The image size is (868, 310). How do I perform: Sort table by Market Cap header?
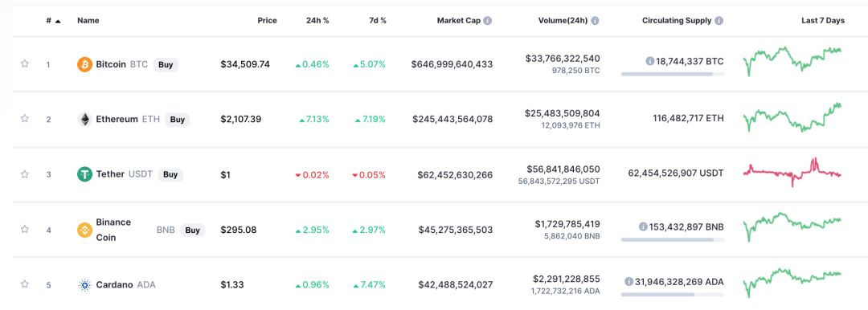coord(459,21)
